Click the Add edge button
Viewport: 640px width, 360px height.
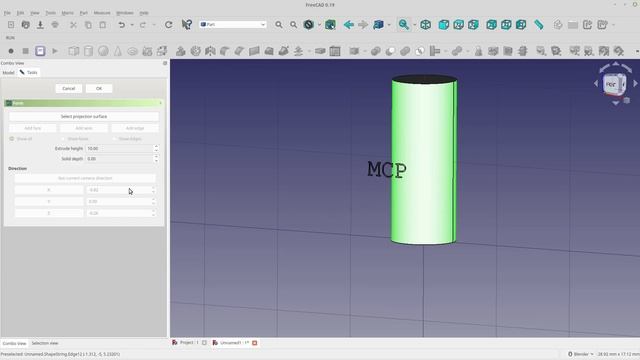135,128
